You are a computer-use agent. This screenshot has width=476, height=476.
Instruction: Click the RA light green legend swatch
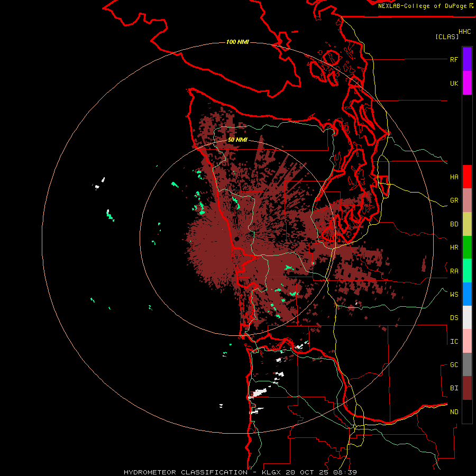click(x=467, y=271)
